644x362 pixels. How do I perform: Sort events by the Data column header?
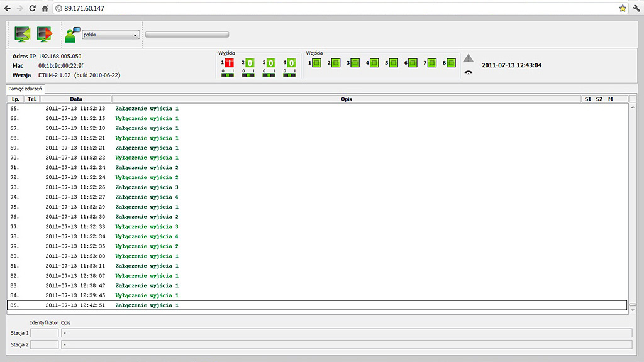[75, 99]
